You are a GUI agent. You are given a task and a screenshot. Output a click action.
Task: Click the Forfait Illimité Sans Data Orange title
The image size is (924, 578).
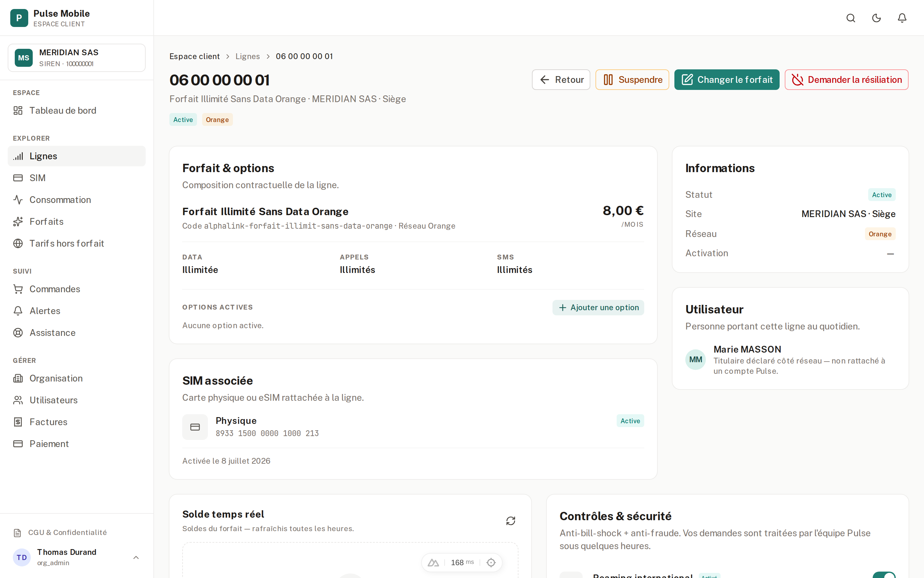[265, 211]
